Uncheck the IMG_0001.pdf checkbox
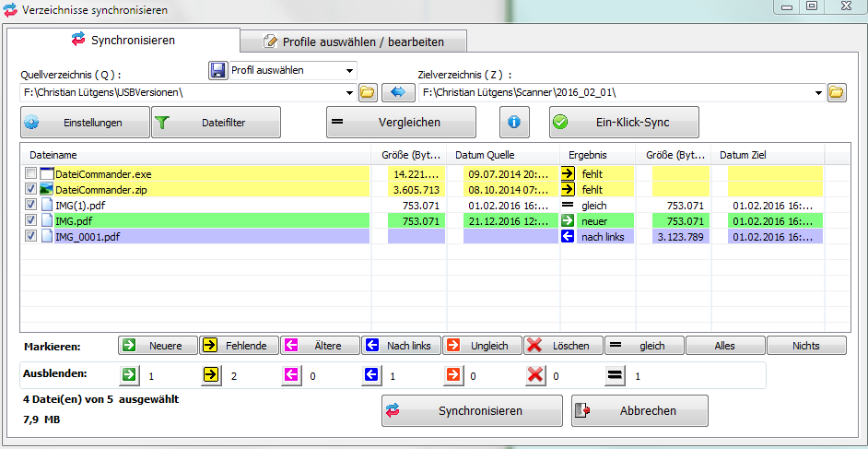Viewport: 868px width, 449px height. [x=31, y=236]
